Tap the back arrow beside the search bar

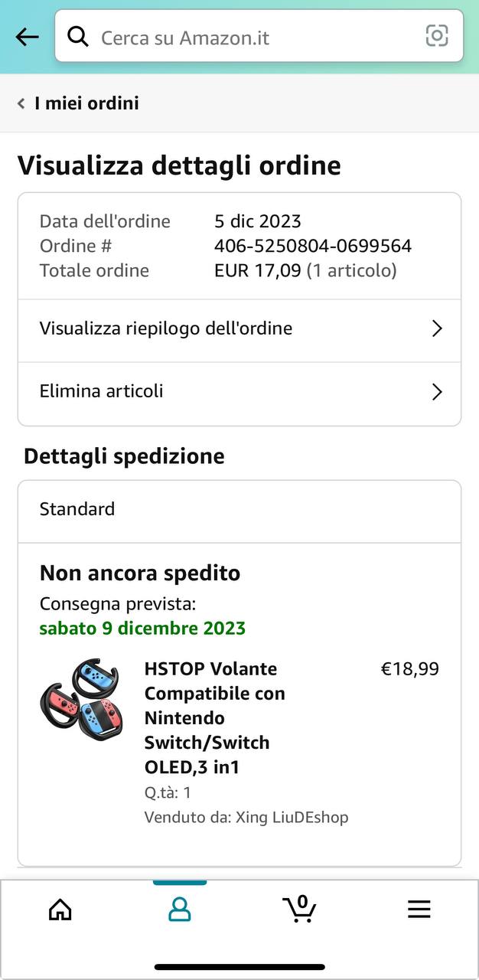pyautogui.click(x=27, y=37)
